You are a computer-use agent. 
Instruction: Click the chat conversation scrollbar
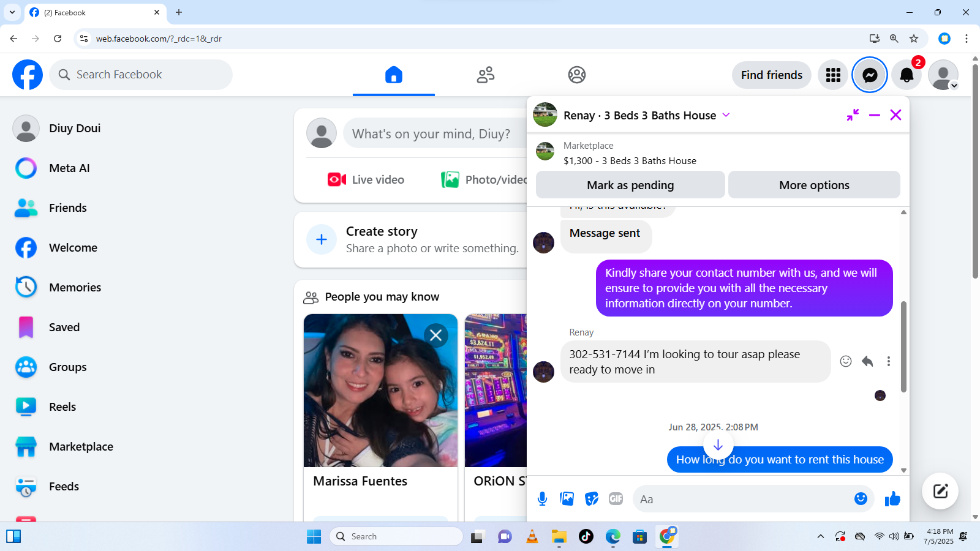click(x=903, y=346)
